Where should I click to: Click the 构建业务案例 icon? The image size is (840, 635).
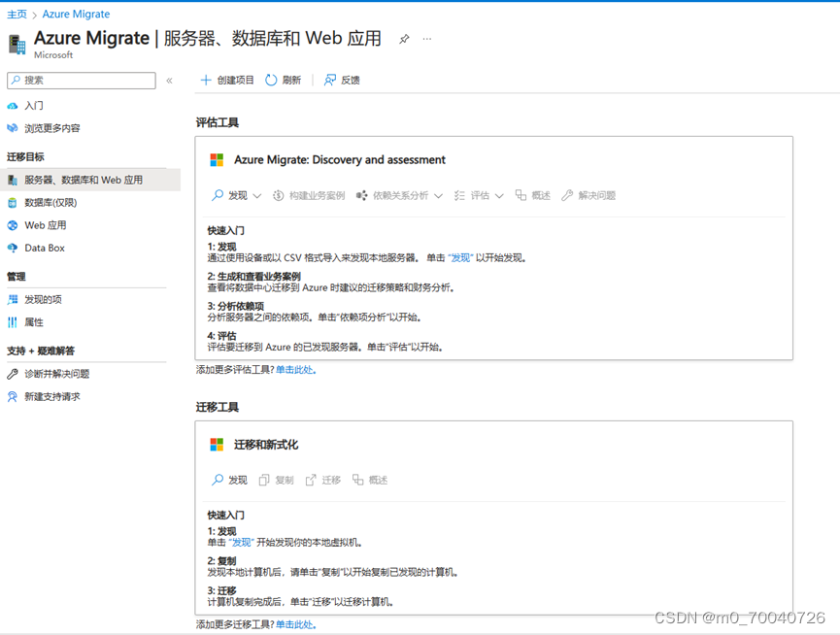click(x=278, y=195)
